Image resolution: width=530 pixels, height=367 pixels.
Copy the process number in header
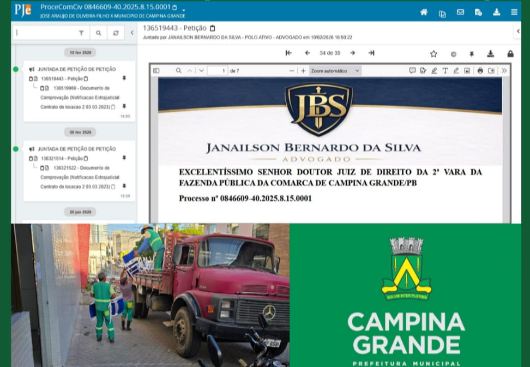point(174,7)
